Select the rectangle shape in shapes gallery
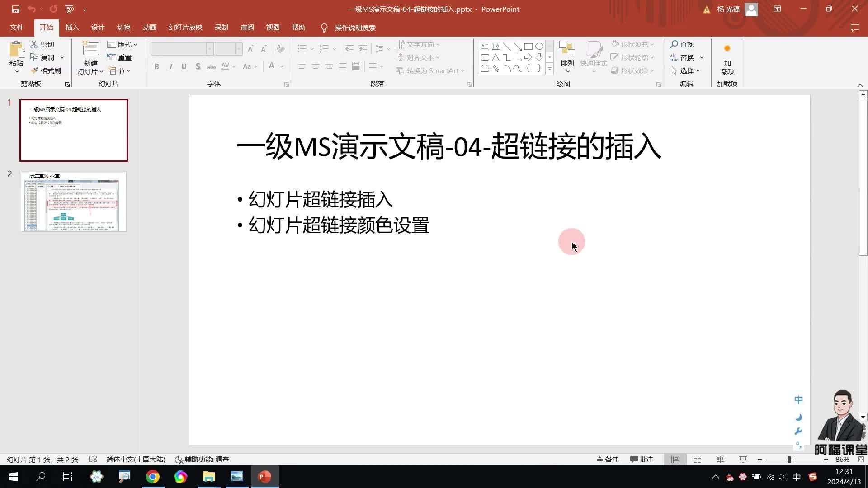The image size is (868, 488). (528, 46)
